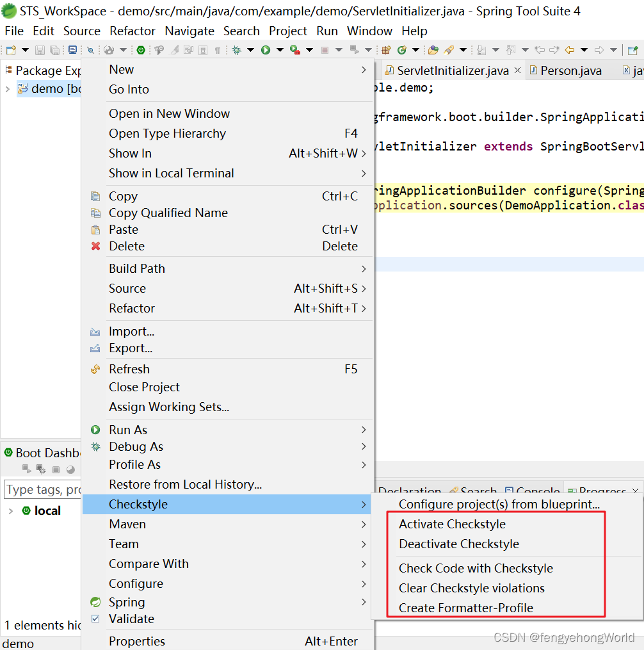Screen dimensions: 644x650
Task: Select Close Project in context menu
Action: pyautogui.click(x=227, y=387)
